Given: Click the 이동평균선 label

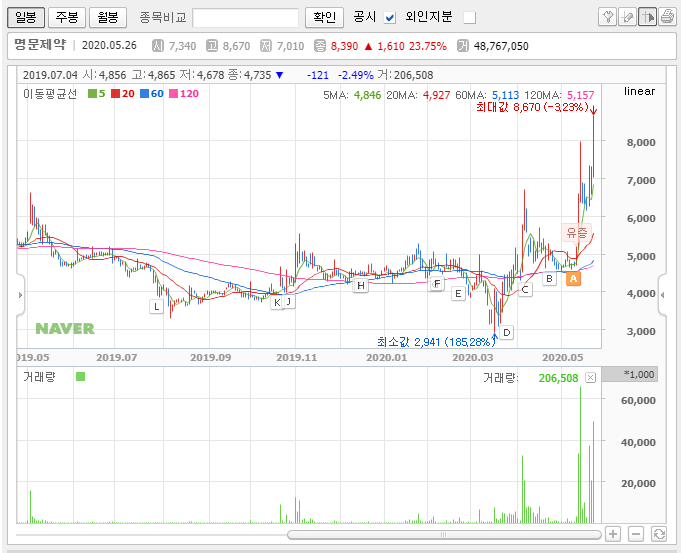Looking at the screenshot, I should pos(50,93).
